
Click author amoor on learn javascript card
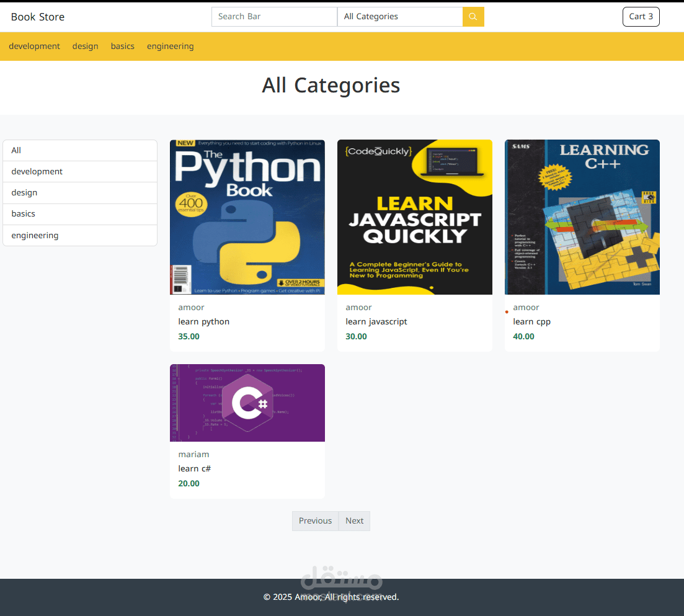click(358, 308)
